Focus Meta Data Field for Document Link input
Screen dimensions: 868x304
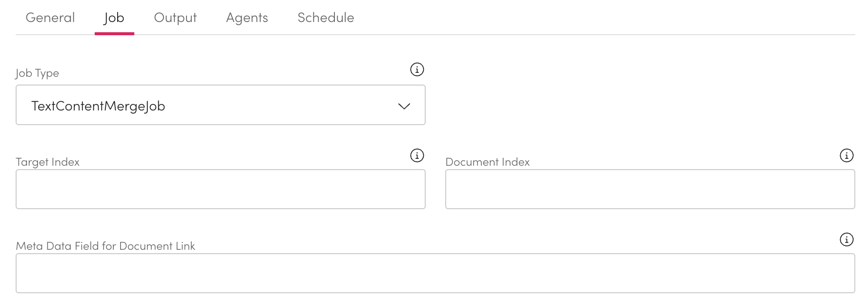coord(435,273)
